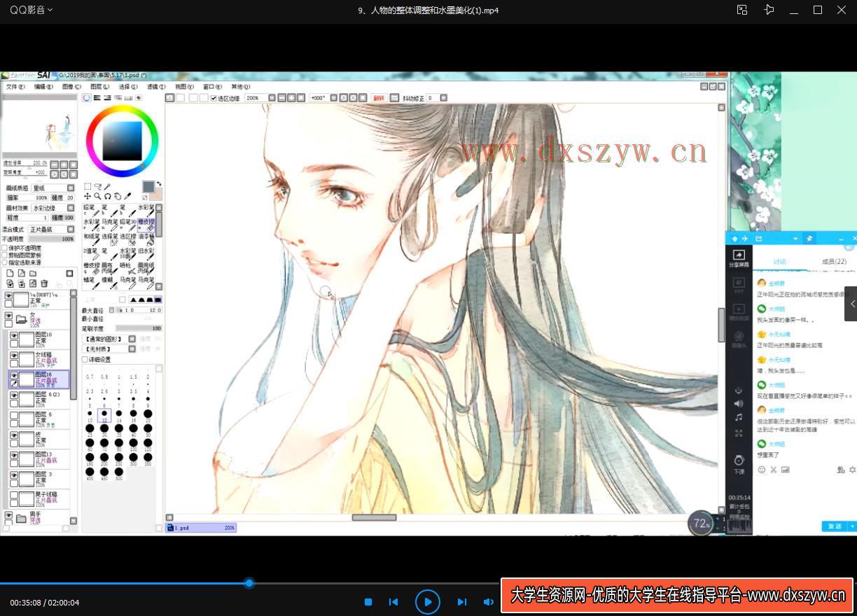
Task: Enable the 详细设置 checkbox
Action: (85, 360)
